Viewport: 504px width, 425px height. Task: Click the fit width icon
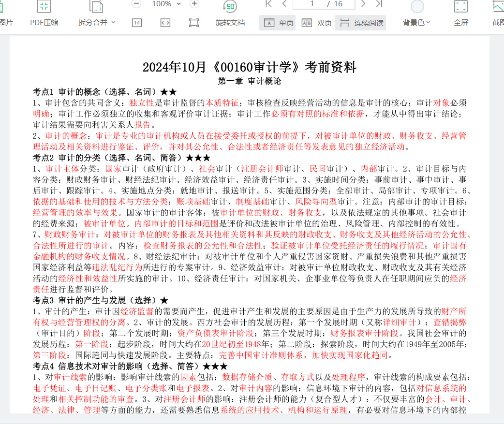pos(165,23)
